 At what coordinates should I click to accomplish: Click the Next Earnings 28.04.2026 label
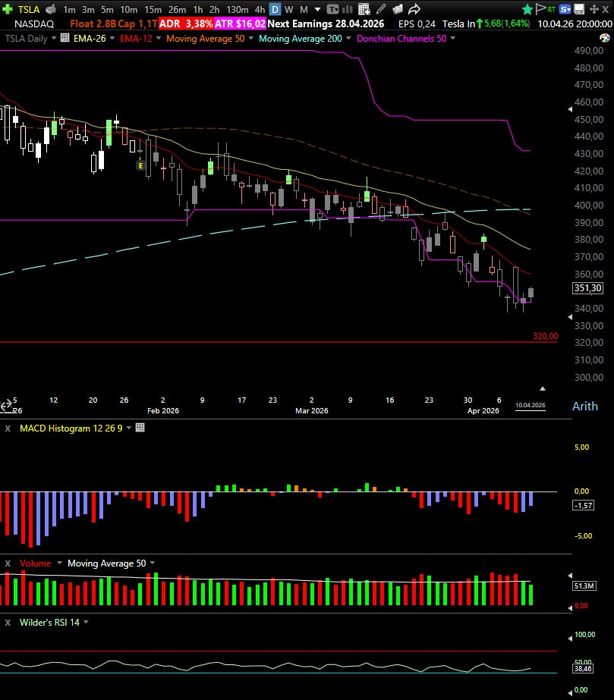click(x=326, y=24)
